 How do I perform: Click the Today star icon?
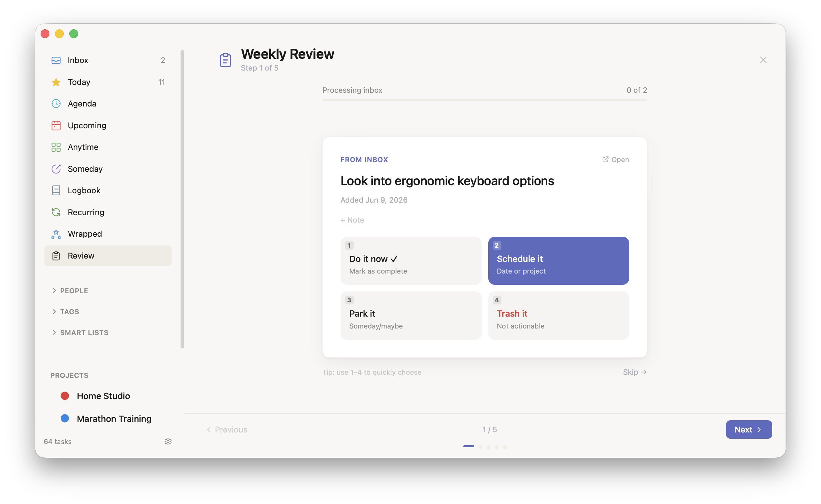pyautogui.click(x=56, y=82)
